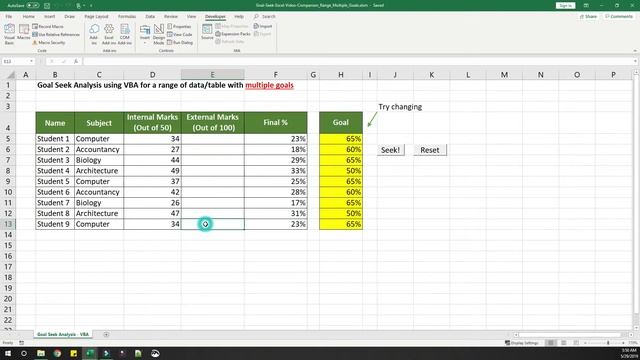Open the Macros dialog

tap(24, 32)
